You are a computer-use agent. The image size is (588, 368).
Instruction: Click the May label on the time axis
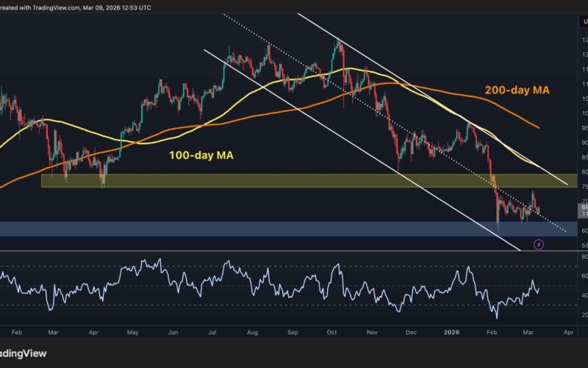(x=132, y=332)
